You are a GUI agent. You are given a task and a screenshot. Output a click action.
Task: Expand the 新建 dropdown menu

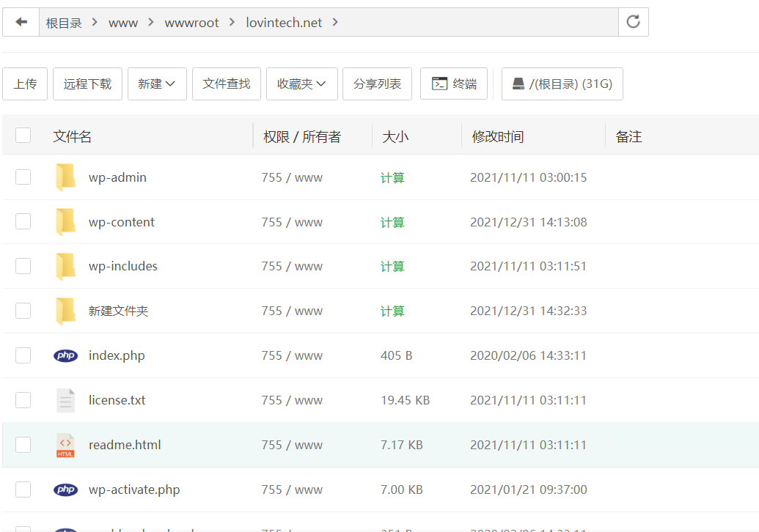click(x=157, y=84)
